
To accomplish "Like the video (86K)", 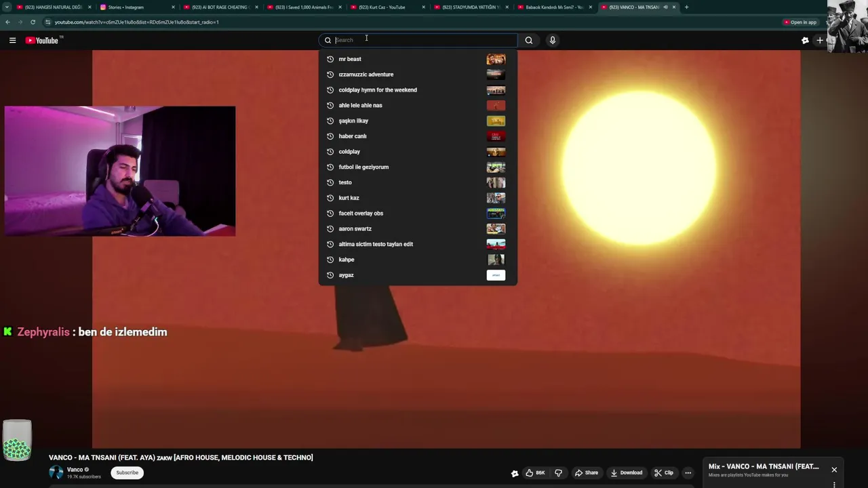I will 535,472.
